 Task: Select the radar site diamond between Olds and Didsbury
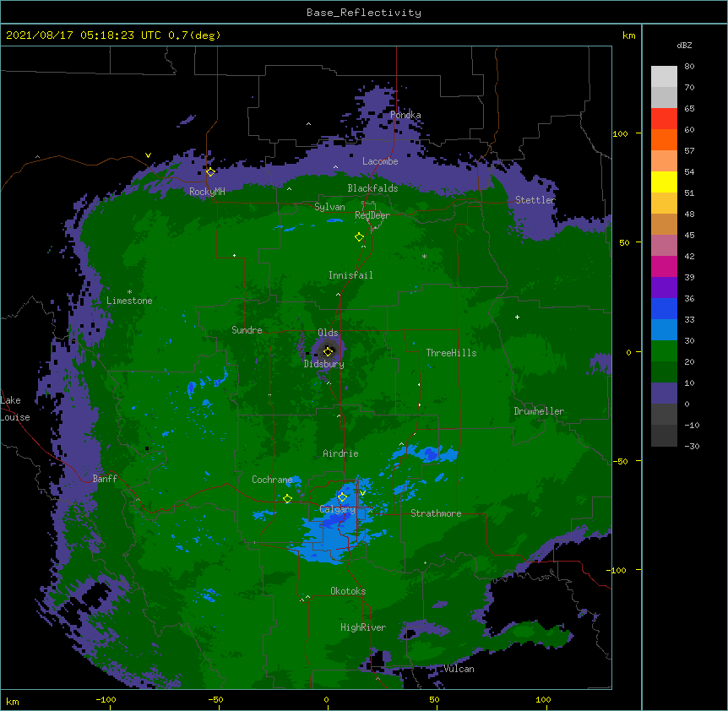329,351
